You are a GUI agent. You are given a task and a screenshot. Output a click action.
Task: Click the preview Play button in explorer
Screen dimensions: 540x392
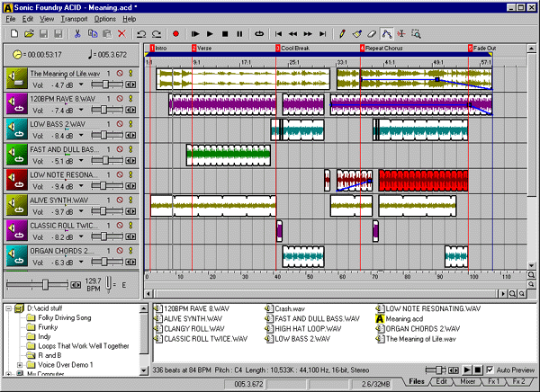click(x=467, y=370)
